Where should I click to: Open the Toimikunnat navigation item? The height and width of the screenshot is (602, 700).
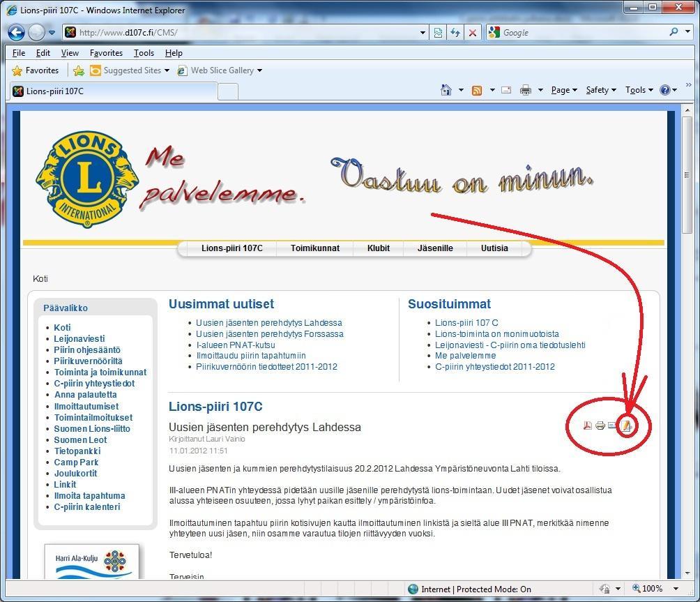point(314,248)
